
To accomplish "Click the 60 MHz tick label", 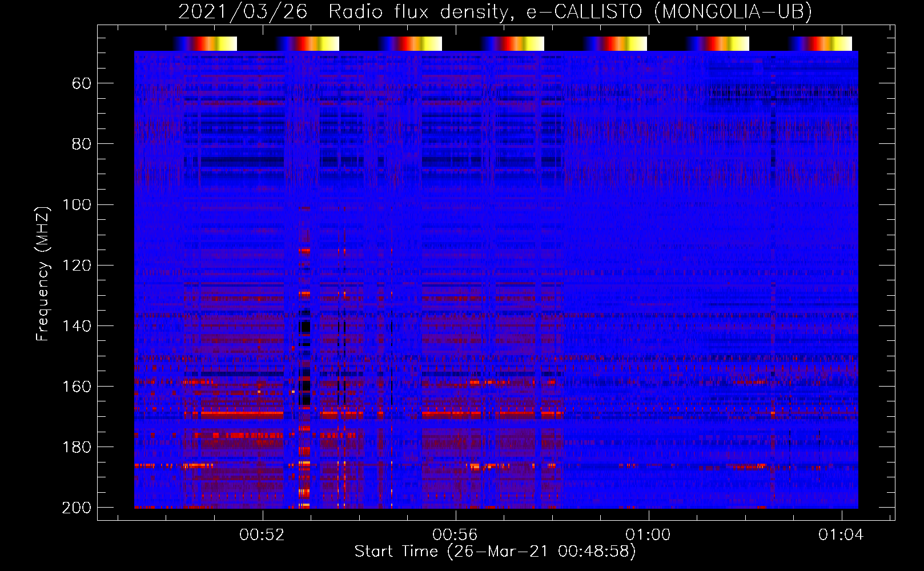I will [82, 84].
